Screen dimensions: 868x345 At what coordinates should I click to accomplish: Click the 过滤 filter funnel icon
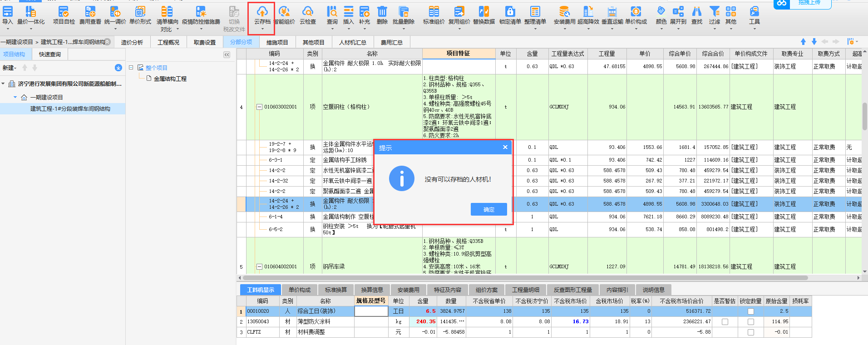click(x=715, y=11)
